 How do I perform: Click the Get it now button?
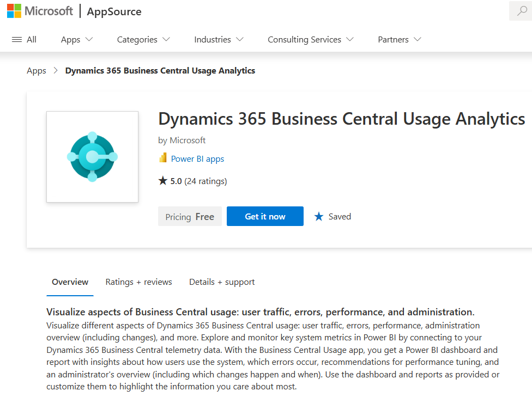(x=265, y=216)
